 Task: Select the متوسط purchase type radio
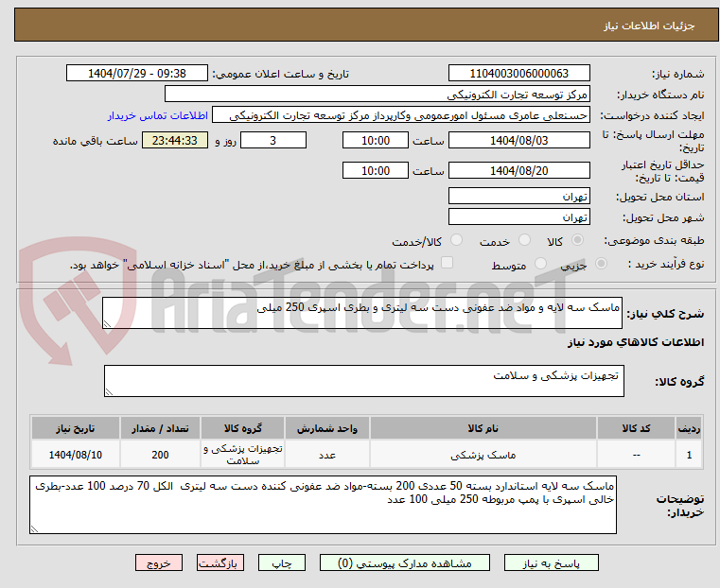tap(540, 263)
